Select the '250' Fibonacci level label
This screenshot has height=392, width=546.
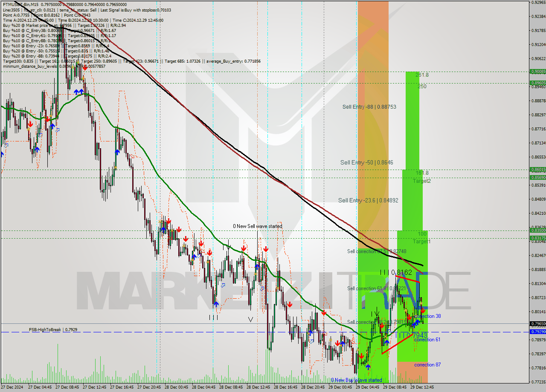pos(422,86)
